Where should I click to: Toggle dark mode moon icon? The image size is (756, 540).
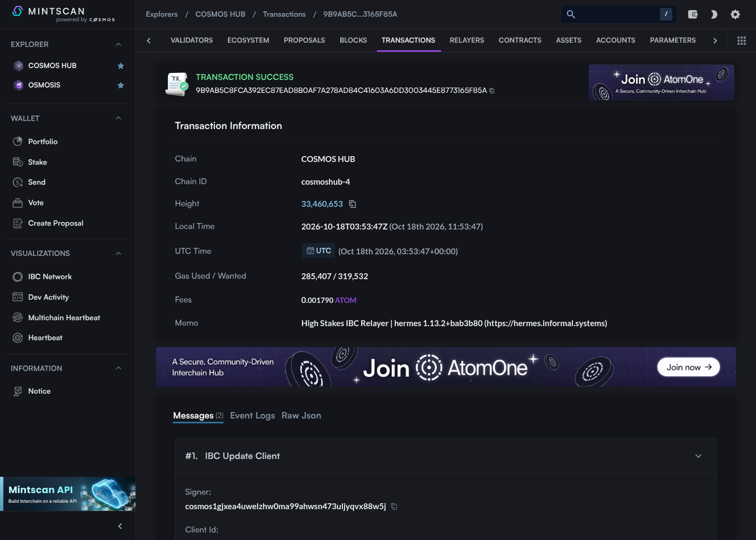[714, 15]
